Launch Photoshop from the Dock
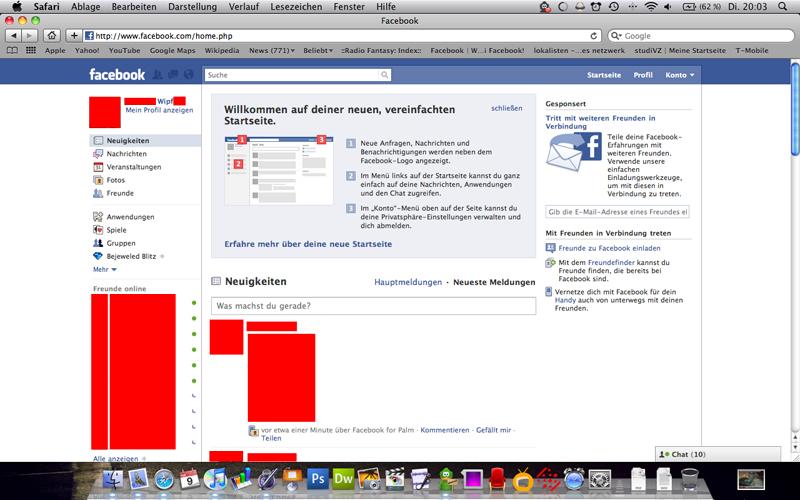The image size is (800, 500). pyautogui.click(x=318, y=479)
